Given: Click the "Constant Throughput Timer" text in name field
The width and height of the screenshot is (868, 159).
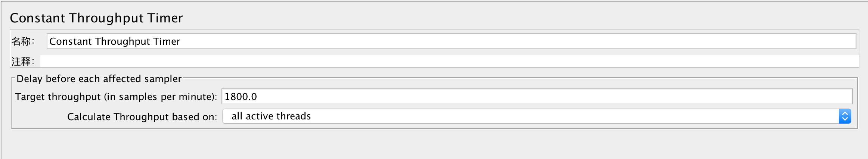Looking at the screenshot, I should pos(115,41).
